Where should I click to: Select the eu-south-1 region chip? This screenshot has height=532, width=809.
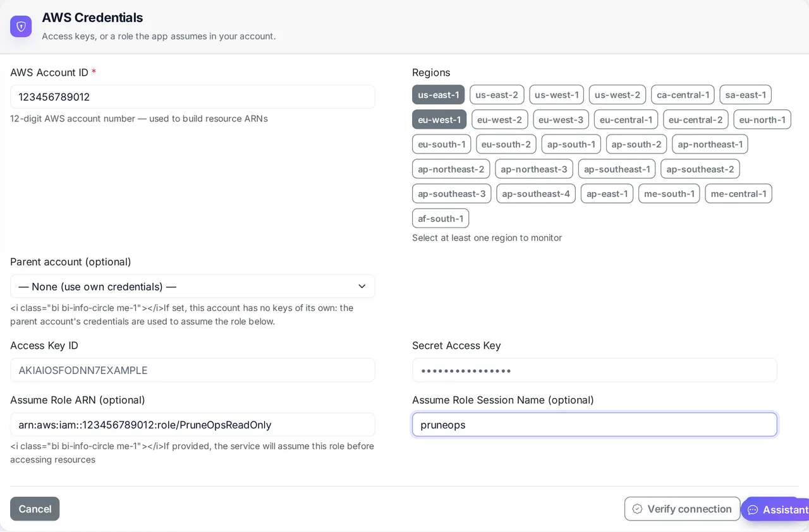441,144
